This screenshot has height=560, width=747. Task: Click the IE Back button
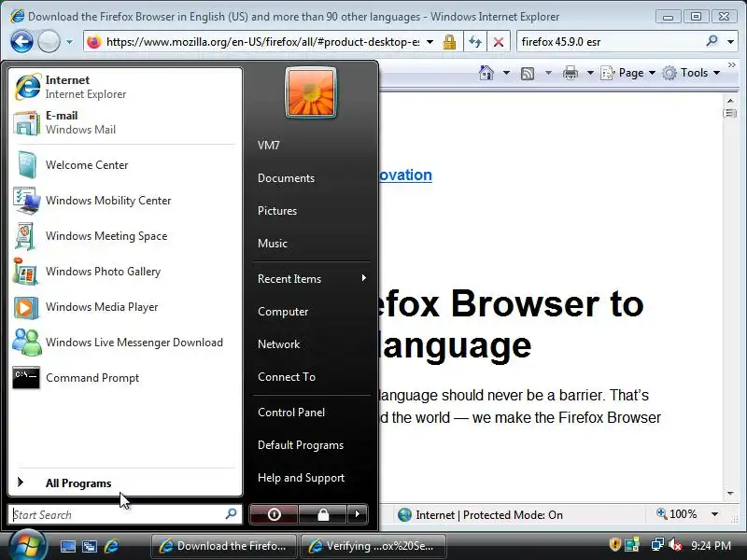click(x=21, y=41)
